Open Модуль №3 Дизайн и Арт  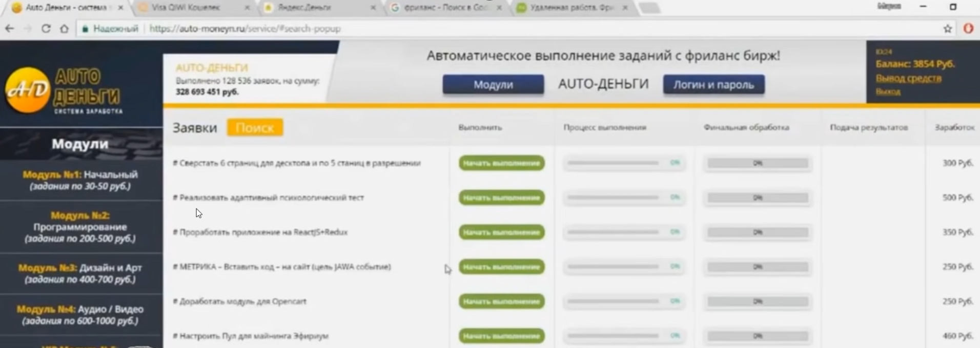(80, 274)
